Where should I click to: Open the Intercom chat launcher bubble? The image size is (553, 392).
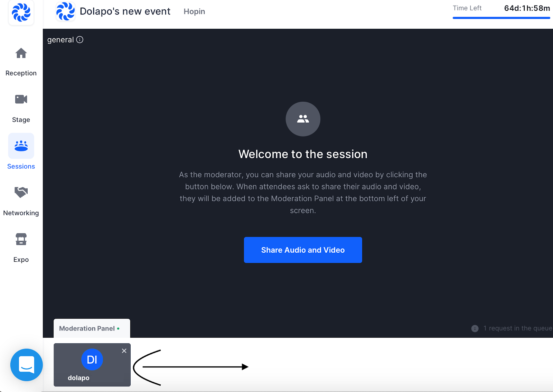coord(27,365)
